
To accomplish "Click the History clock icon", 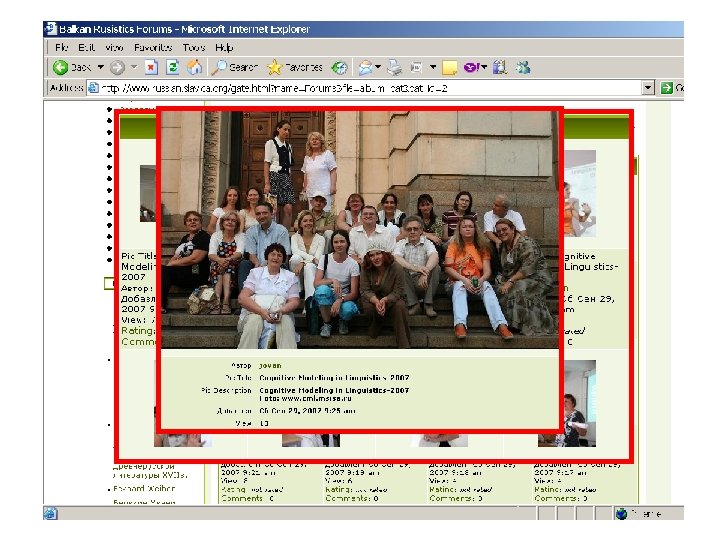I will pyautogui.click(x=339, y=68).
